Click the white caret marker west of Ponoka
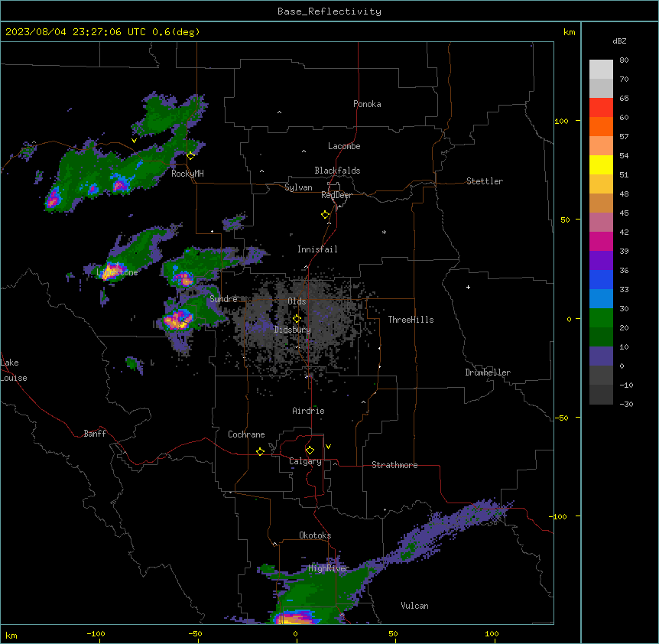Image resolution: width=659 pixels, height=644 pixels. pyautogui.click(x=279, y=112)
